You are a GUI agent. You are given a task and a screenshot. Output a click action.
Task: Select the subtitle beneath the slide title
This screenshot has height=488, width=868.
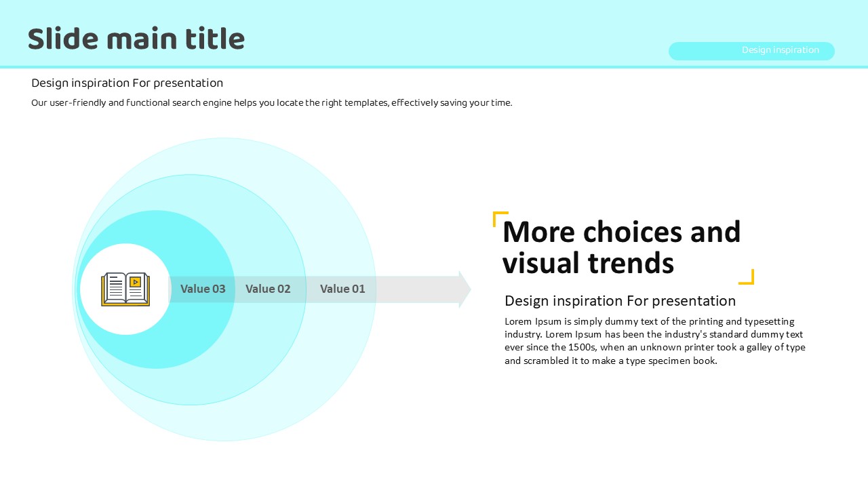coord(127,83)
